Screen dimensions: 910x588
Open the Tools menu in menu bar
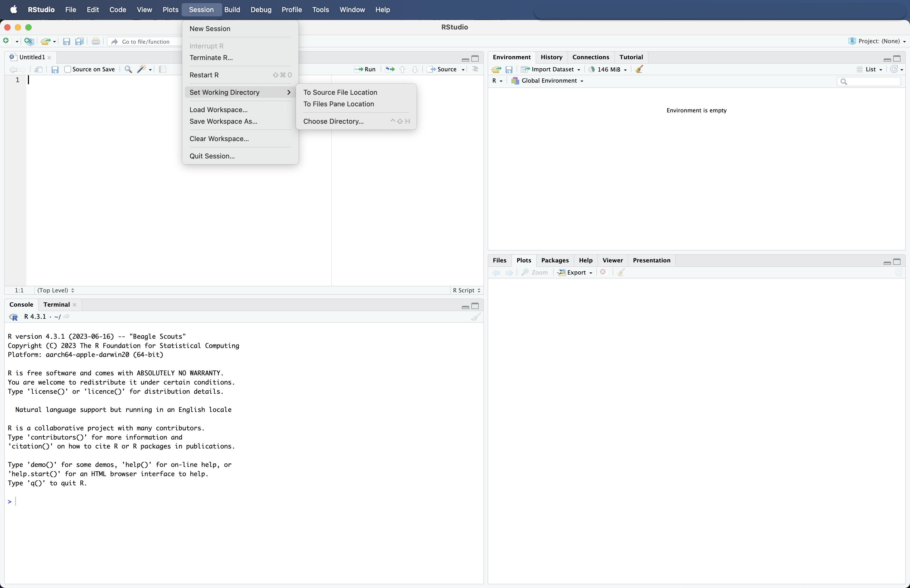pyautogui.click(x=320, y=9)
